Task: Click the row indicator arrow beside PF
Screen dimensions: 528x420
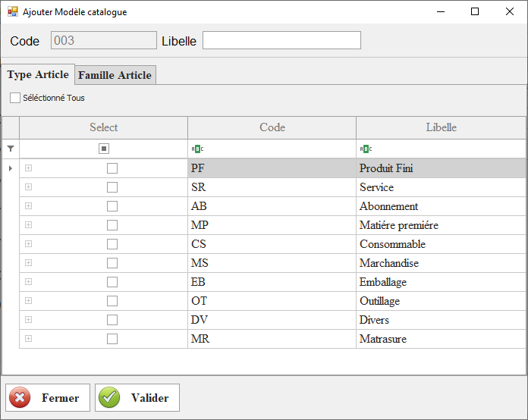Action: pos(10,168)
